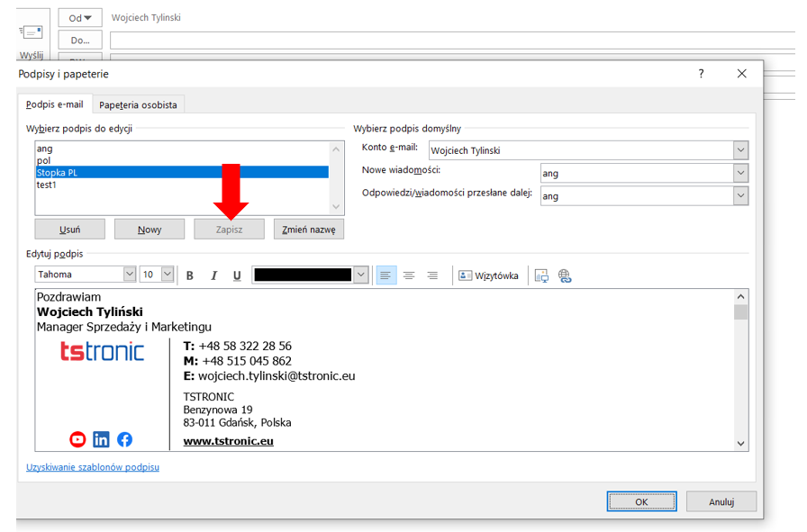
Task: Expand the font size dropdown
Action: pos(168,275)
